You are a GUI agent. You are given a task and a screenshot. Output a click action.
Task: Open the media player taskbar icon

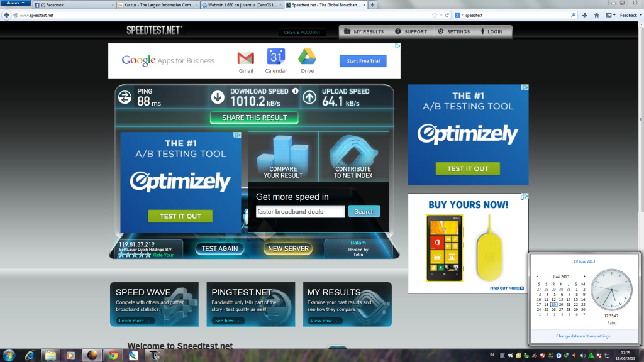[71, 356]
